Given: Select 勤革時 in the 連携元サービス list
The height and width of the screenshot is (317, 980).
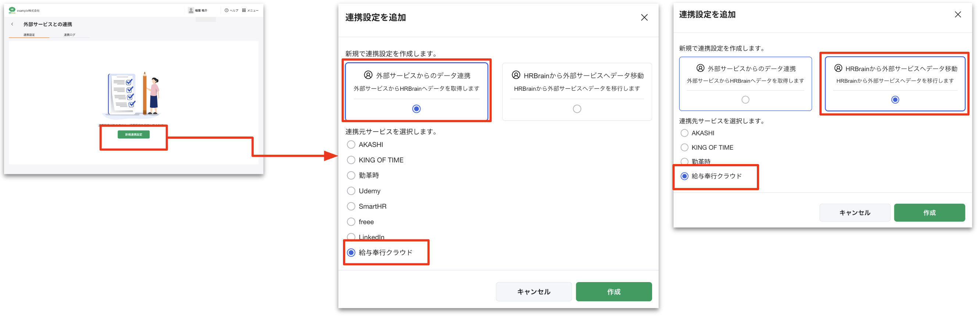Looking at the screenshot, I should tap(351, 175).
